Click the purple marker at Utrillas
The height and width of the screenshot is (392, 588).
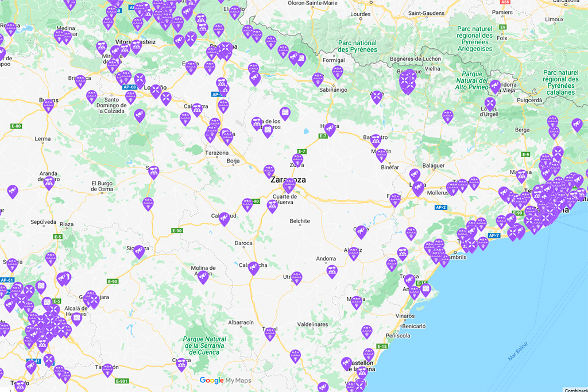click(297, 278)
